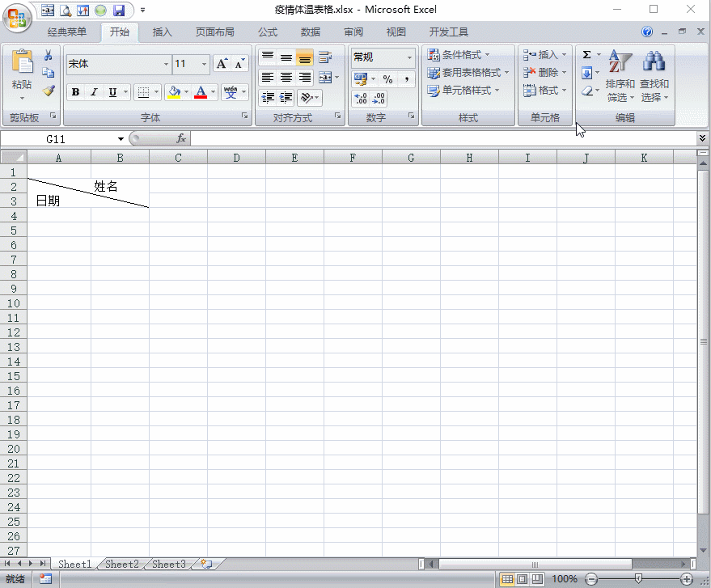Viewport: 711px width, 588px height.
Task: Toggle Bold formatting
Action: 75,92
